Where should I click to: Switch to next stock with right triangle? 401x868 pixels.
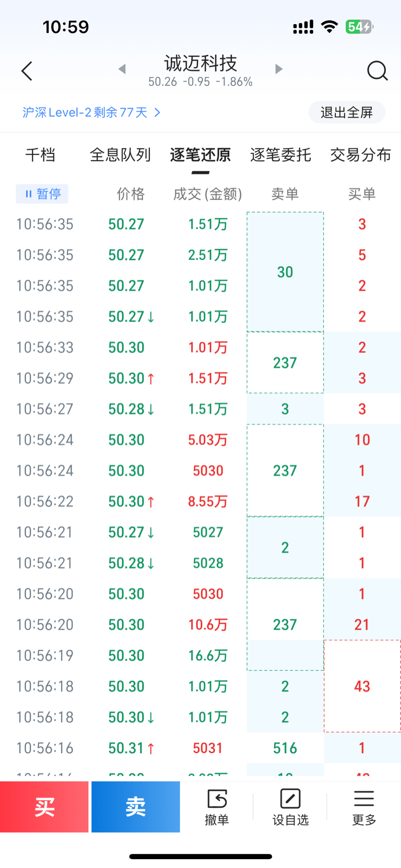coord(279,69)
